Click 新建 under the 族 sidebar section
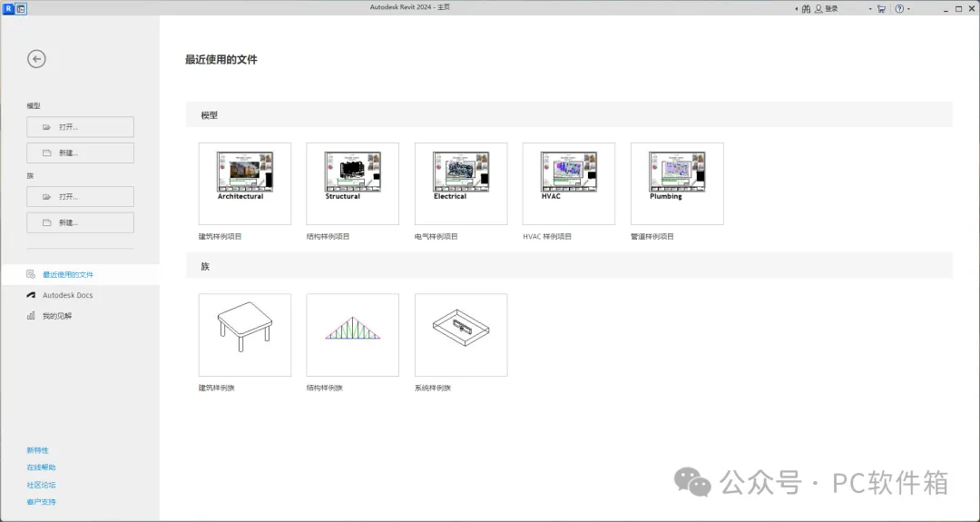The width and height of the screenshot is (980, 522). (x=80, y=223)
